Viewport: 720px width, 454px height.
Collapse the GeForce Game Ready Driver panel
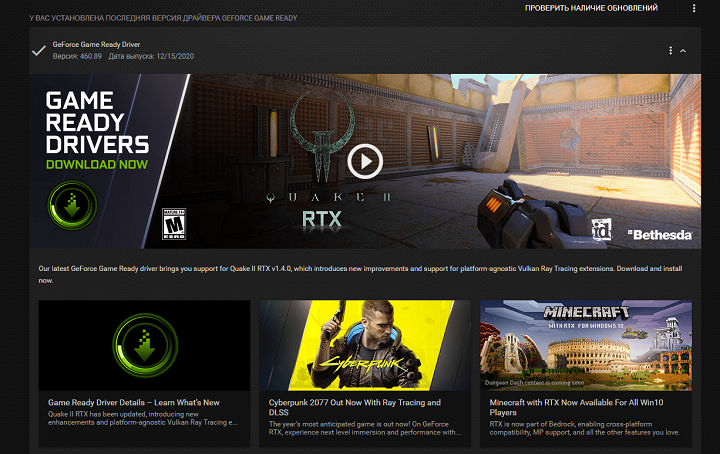(683, 50)
